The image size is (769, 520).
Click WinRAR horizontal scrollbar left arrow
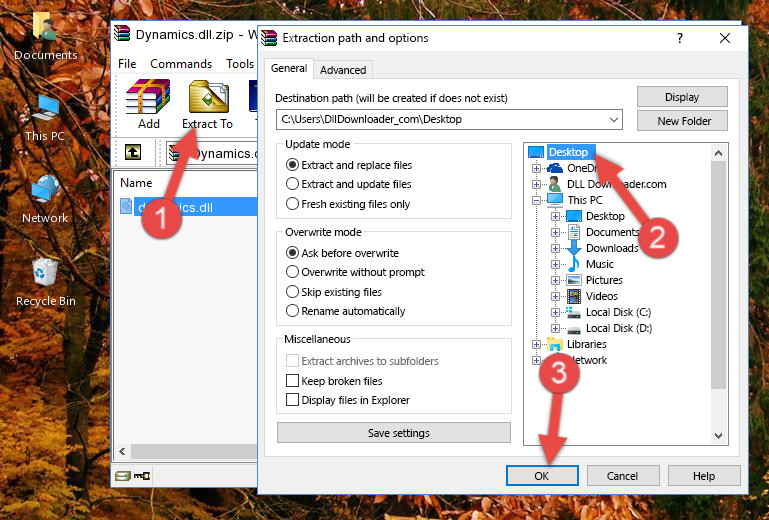coord(123,451)
